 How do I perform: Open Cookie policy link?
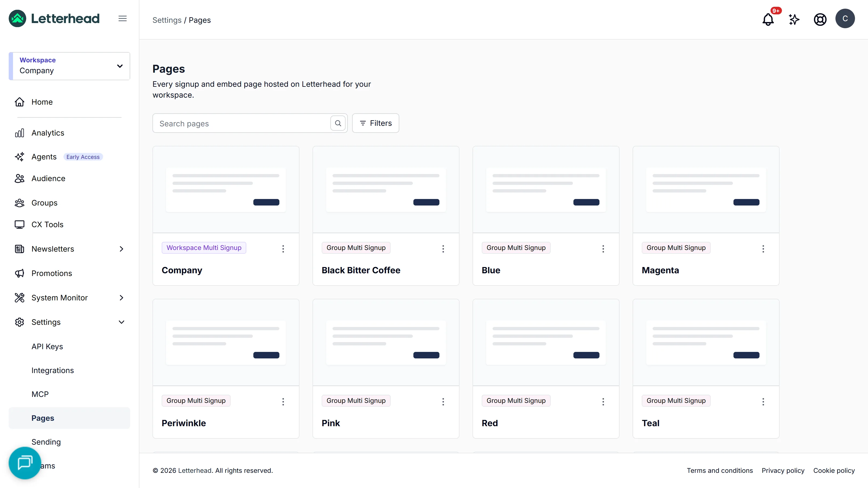834,470
